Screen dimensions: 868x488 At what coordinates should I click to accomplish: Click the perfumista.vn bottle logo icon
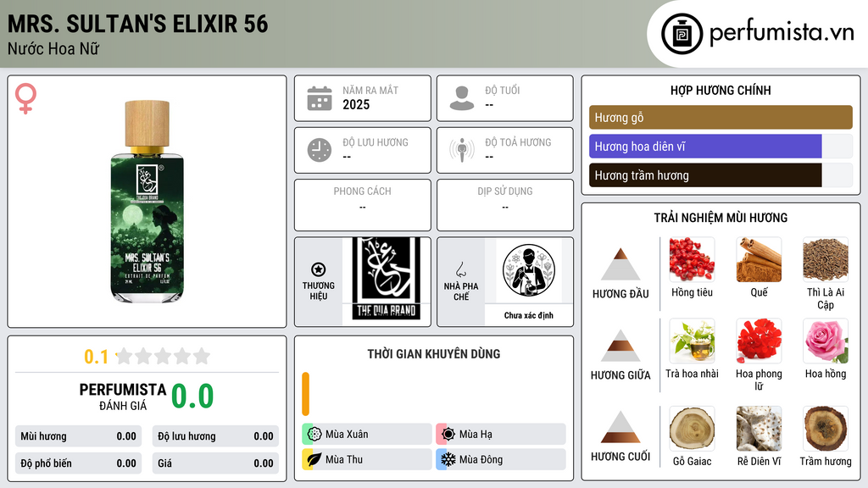[x=682, y=34]
